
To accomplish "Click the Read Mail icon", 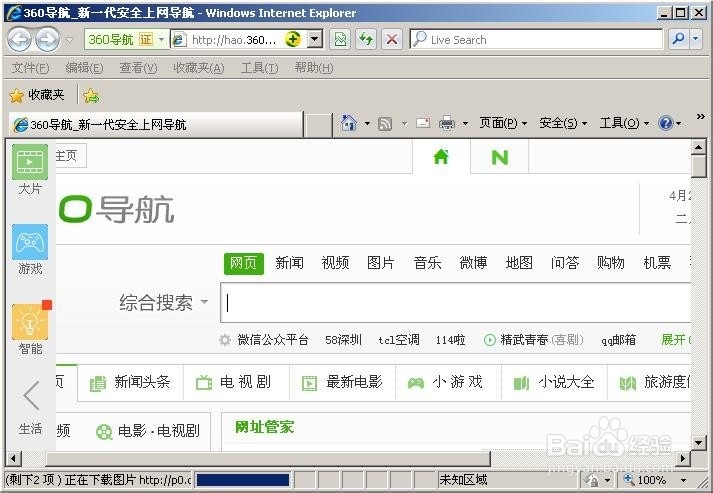I will [x=423, y=123].
